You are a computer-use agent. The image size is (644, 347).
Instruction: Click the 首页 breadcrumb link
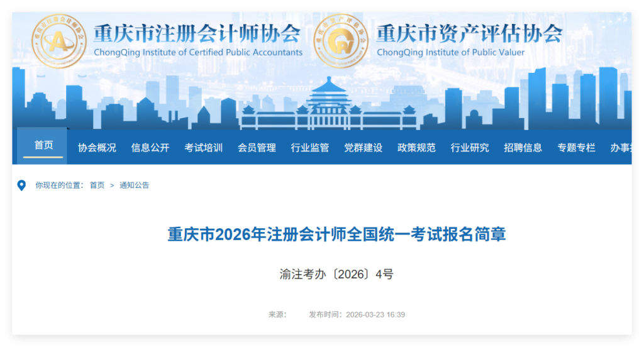[97, 185]
